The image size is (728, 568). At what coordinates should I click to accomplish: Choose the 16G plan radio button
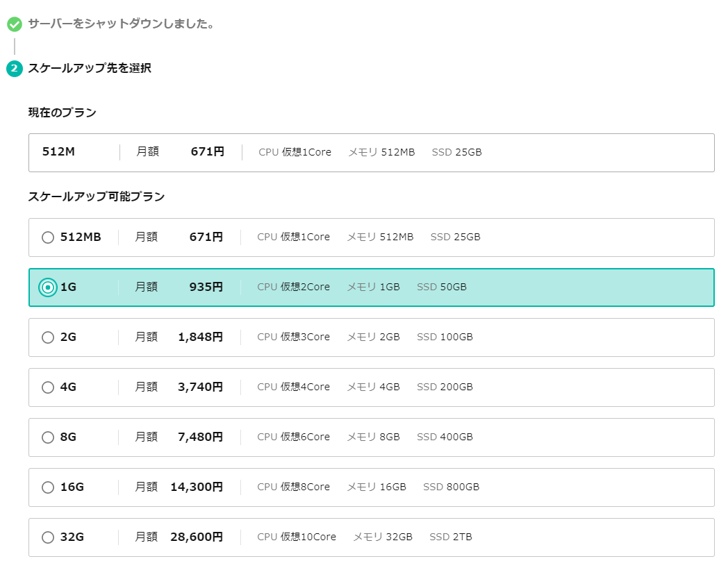[48, 487]
